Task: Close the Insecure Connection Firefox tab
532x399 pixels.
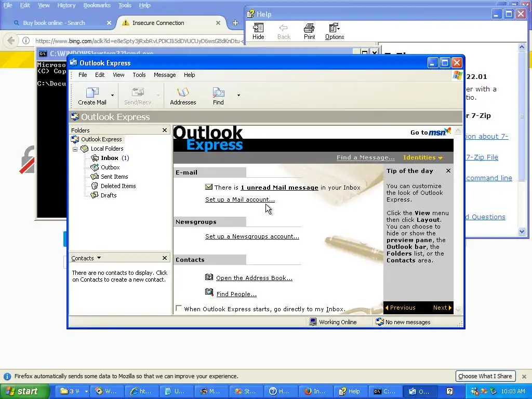Action: (x=218, y=23)
